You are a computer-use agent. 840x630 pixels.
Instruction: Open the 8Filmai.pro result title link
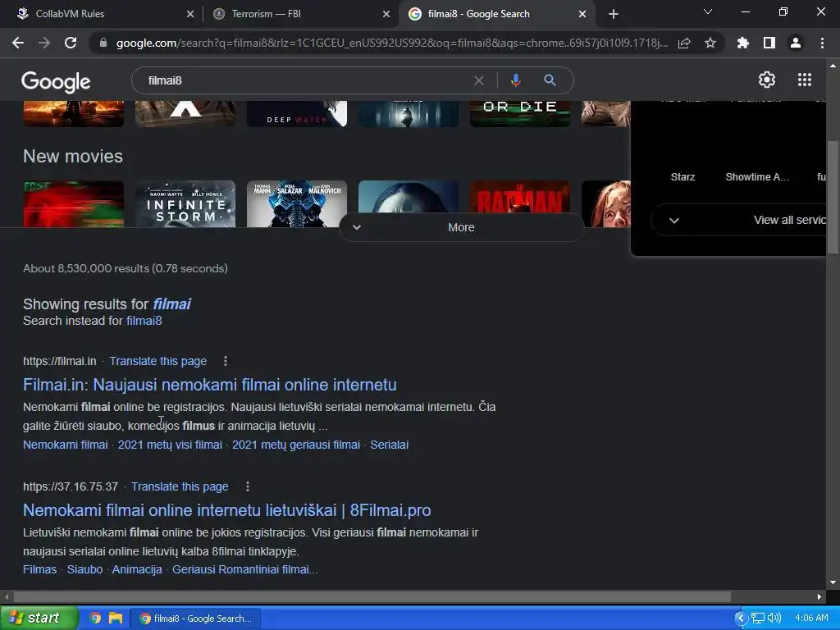(x=227, y=510)
